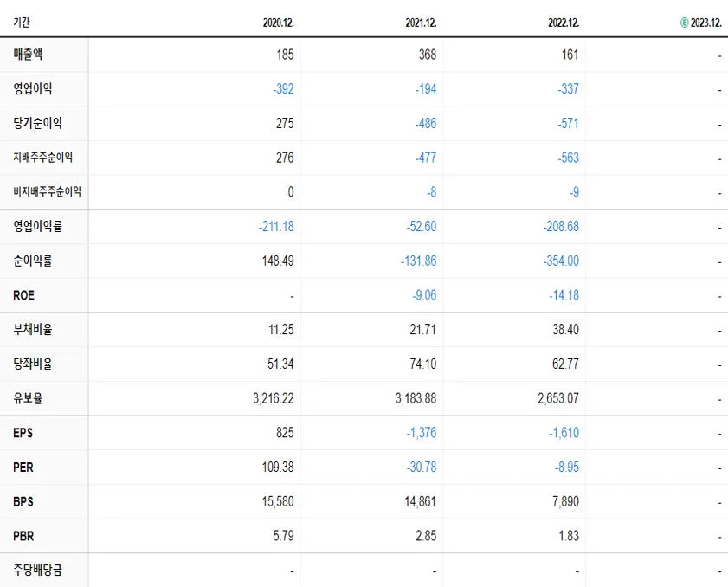The height and width of the screenshot is (587, 728).
Task: Click operating profit value -337
Action: tap(568, 88)
